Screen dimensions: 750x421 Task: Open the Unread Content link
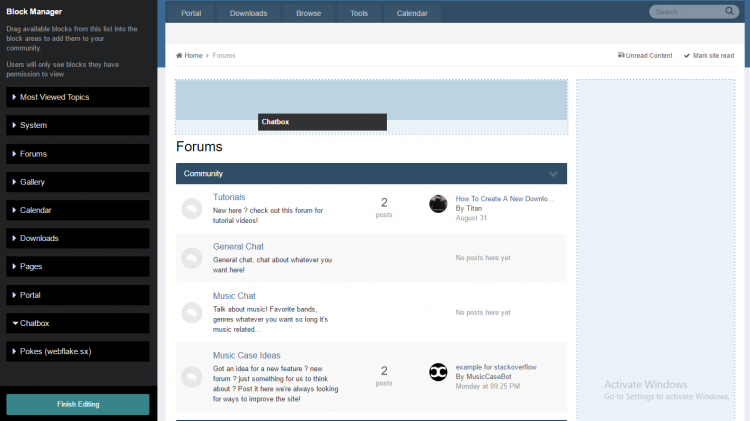[645, 55]
